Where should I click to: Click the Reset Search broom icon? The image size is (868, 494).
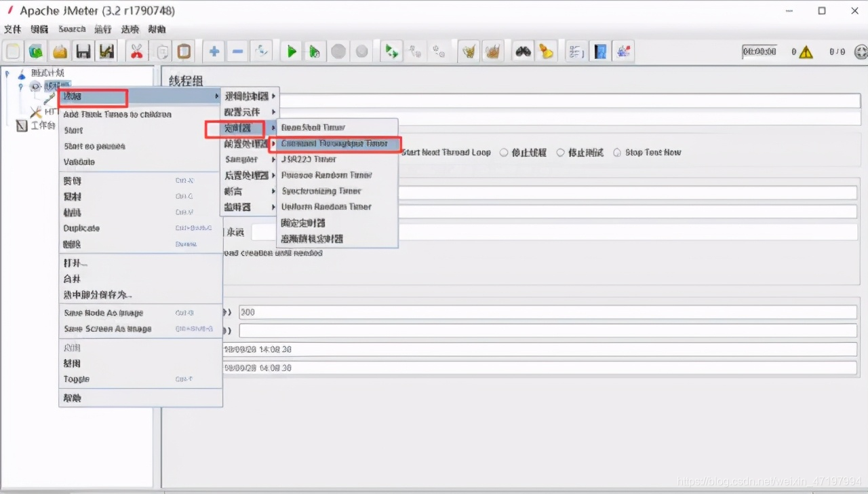tap(546, 51)
